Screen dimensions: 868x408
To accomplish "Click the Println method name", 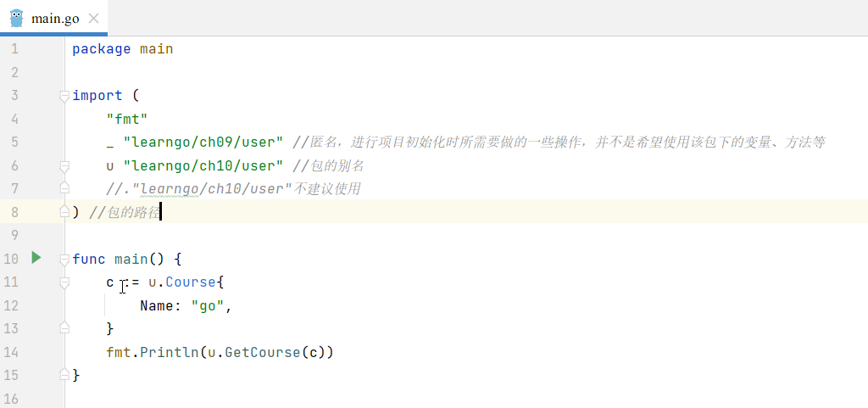I will point(169,351).
